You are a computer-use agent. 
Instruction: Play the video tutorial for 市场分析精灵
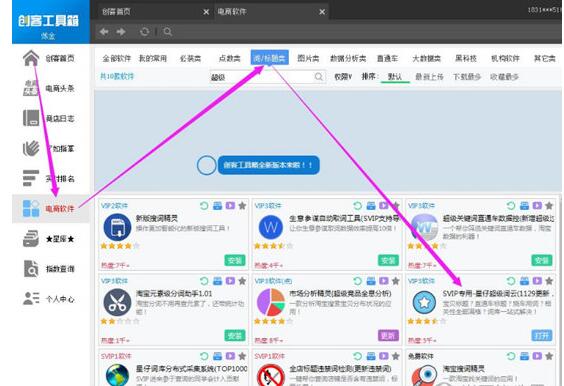click(x=384, y=281)
